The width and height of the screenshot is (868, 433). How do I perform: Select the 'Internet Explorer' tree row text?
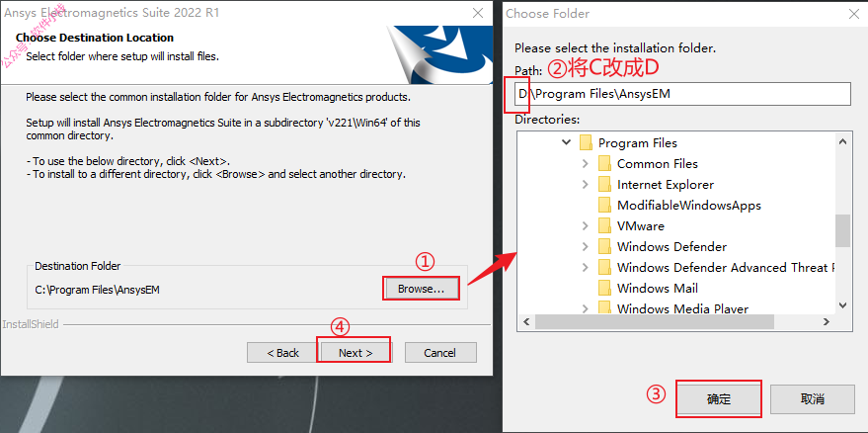[666, 185]
